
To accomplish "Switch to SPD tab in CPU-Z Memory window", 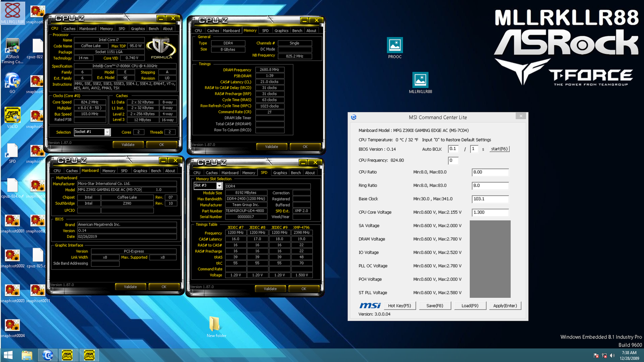I will pyautogui.click(x=265, y=31).
